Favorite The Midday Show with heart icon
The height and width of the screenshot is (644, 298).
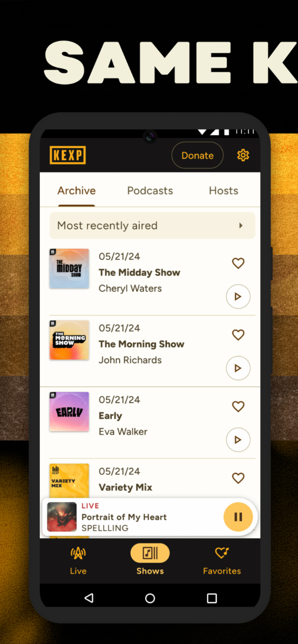click(x=238, y=263)
